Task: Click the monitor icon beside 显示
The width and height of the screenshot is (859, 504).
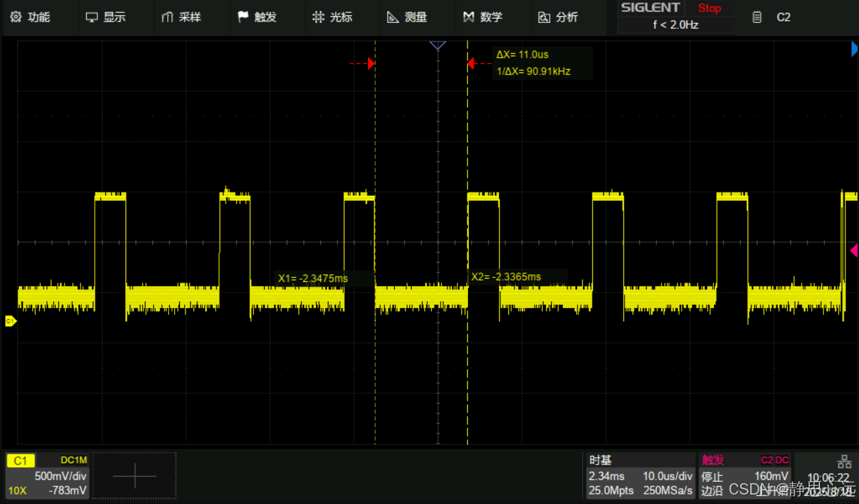Action: 91,17
